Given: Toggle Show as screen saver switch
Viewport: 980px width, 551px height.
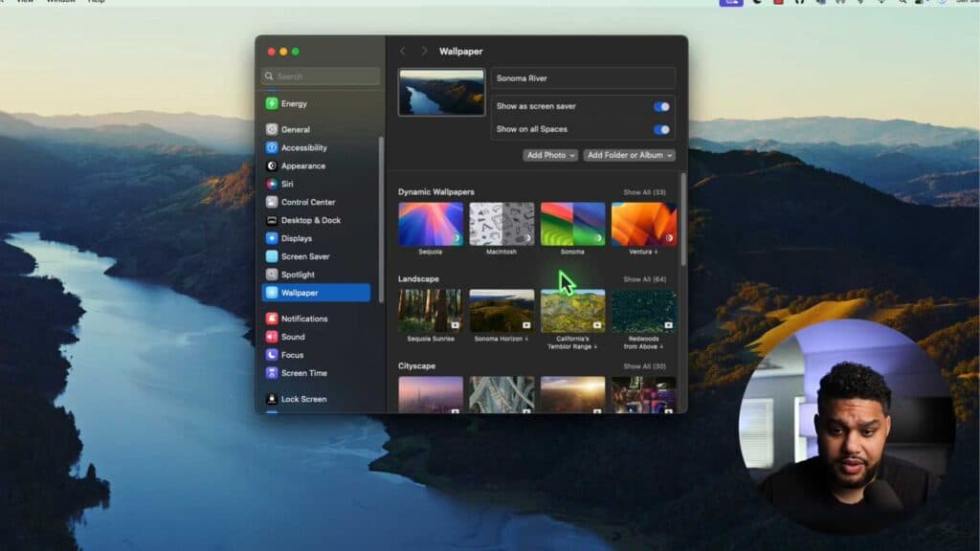Looking at the screenshot, I should tap(661, 107).
